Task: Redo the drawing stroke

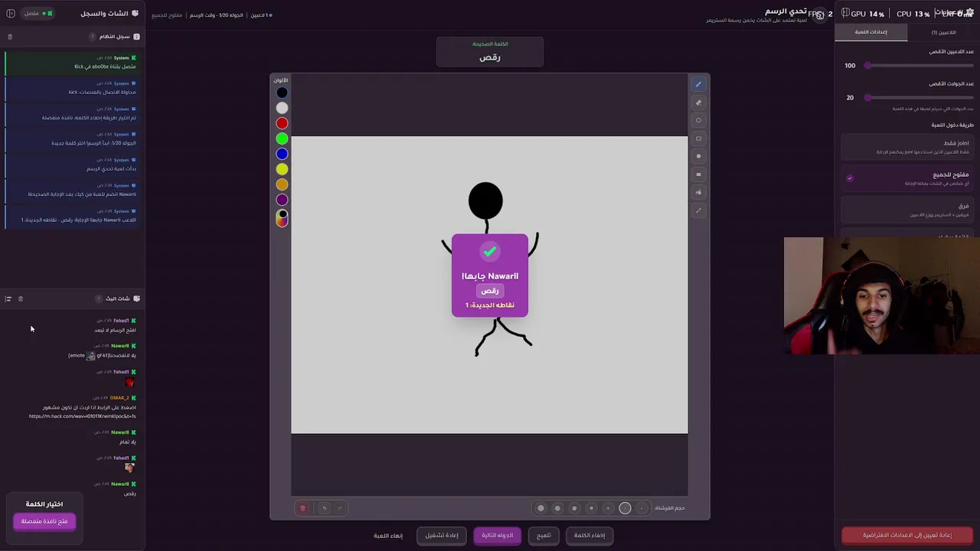Action: click(x=340, y=508)
